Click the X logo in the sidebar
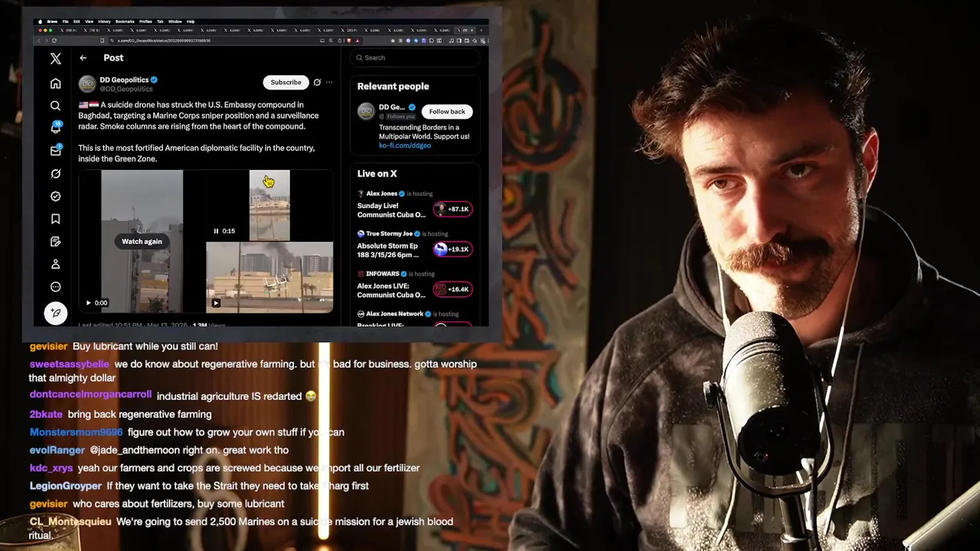 (56, 58)
